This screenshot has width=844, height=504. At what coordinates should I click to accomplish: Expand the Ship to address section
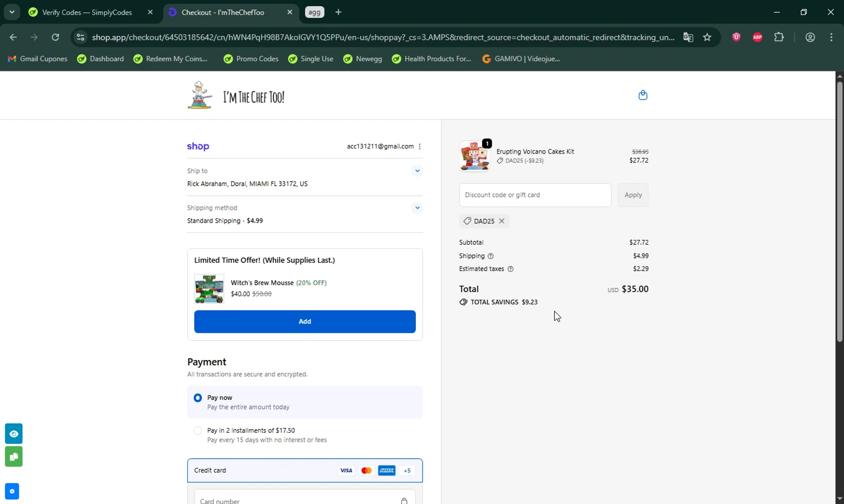pyautogui.click(x=417, y=170)
